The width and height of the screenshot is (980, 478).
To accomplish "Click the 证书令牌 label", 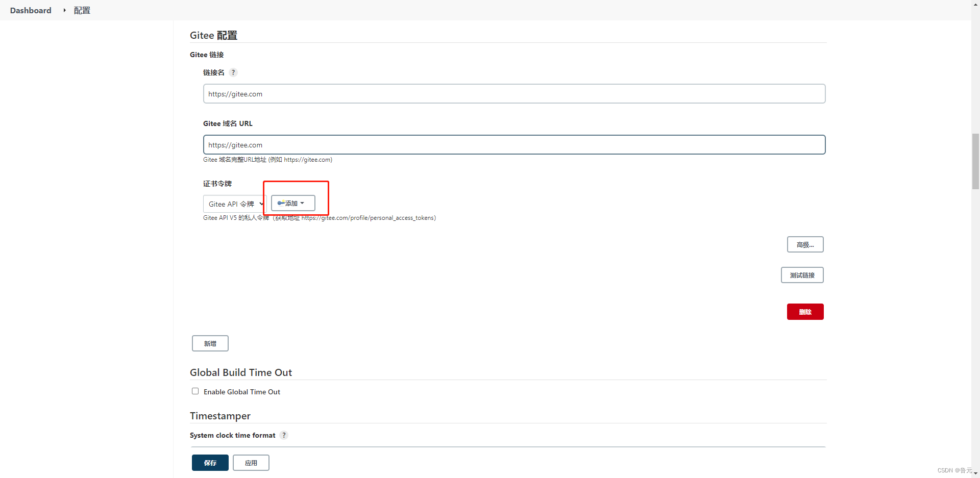I will (217, 184).
